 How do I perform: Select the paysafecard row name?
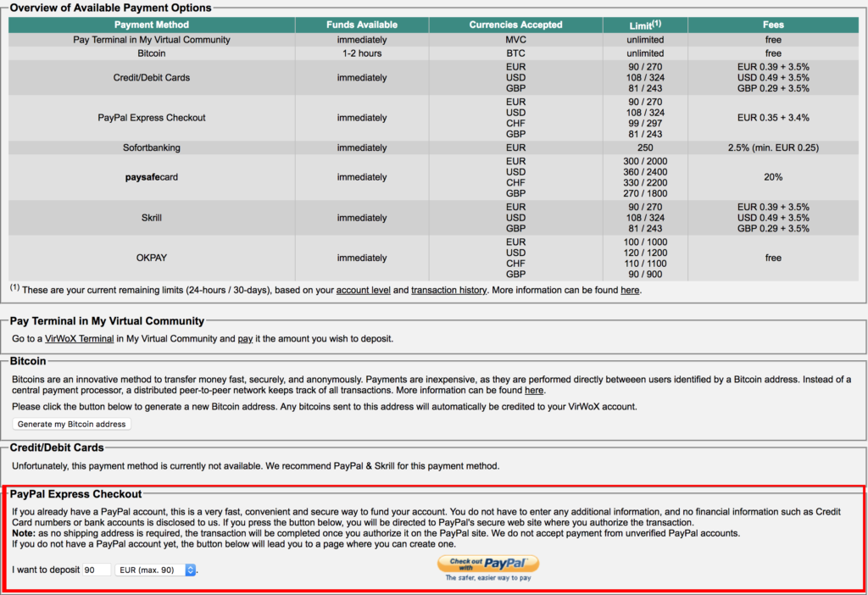click(152, 177)
